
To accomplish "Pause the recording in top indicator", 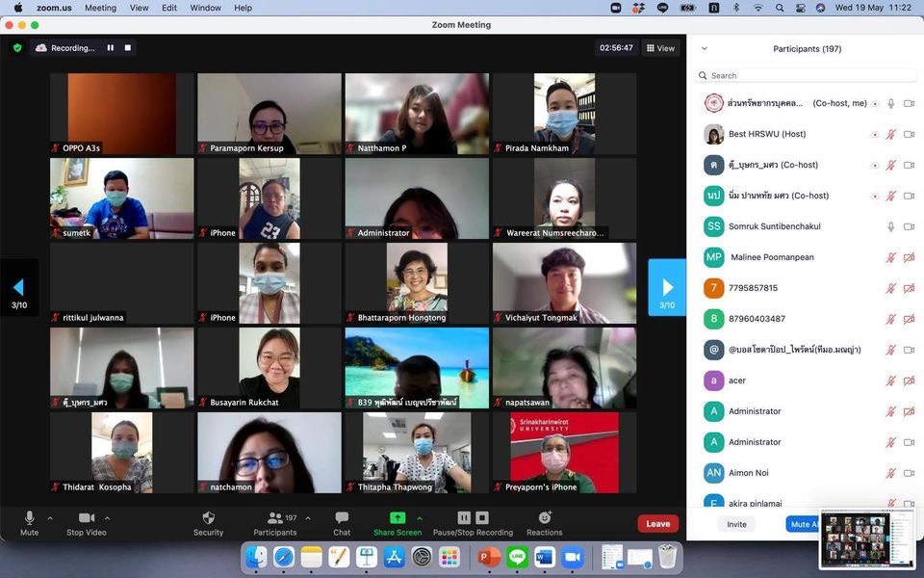I will 111,47.
